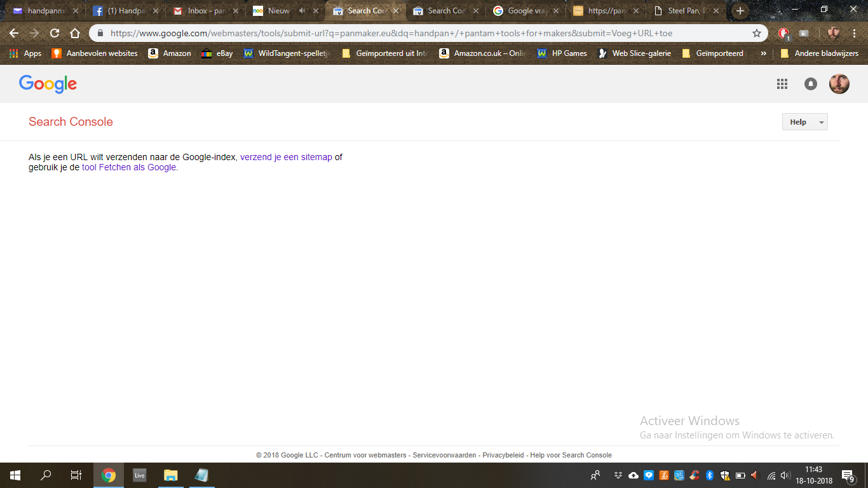This screenshot has width=868, height=488.
Task: Click the back navigation arrow
Action: [14, 34]
